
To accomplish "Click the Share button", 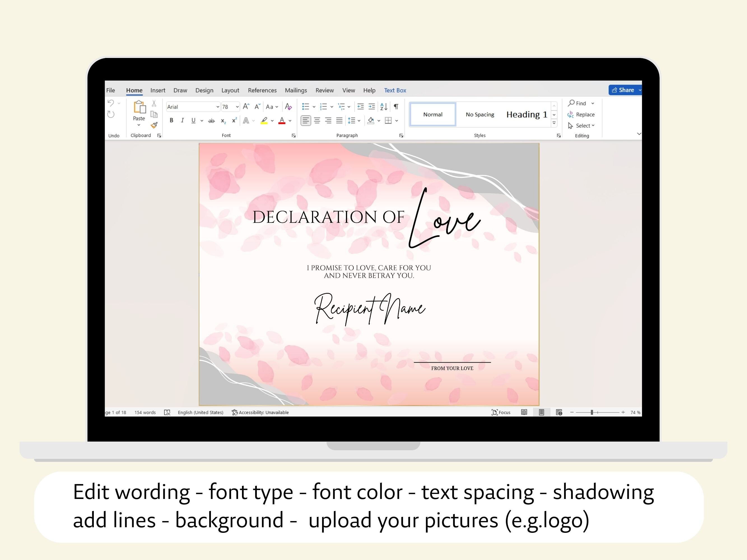I will 624,90.
